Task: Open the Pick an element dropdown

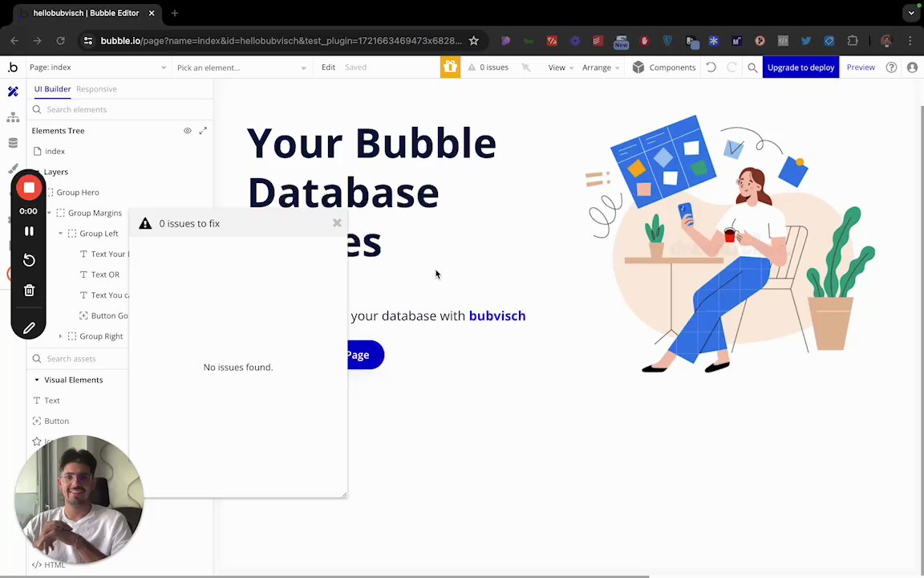Action: click(241, 67)
